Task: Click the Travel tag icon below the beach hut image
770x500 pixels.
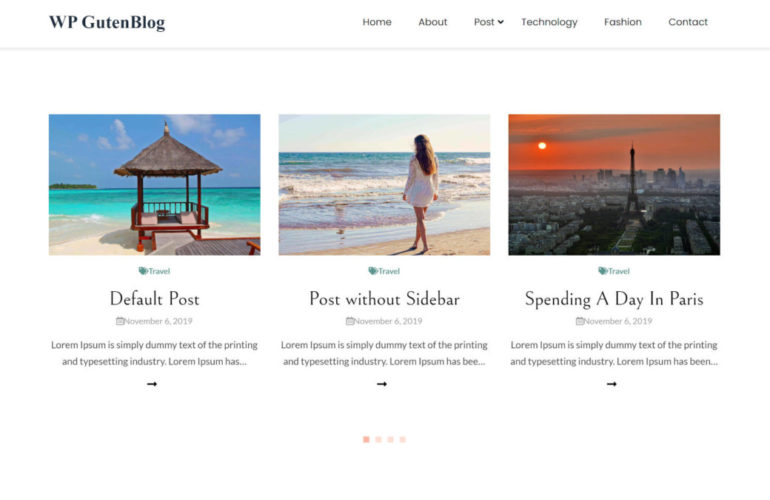Action: (143, 271)
